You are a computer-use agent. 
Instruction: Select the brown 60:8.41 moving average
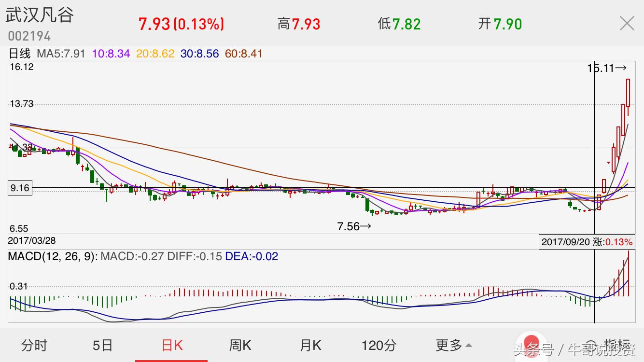pos(244,54)
